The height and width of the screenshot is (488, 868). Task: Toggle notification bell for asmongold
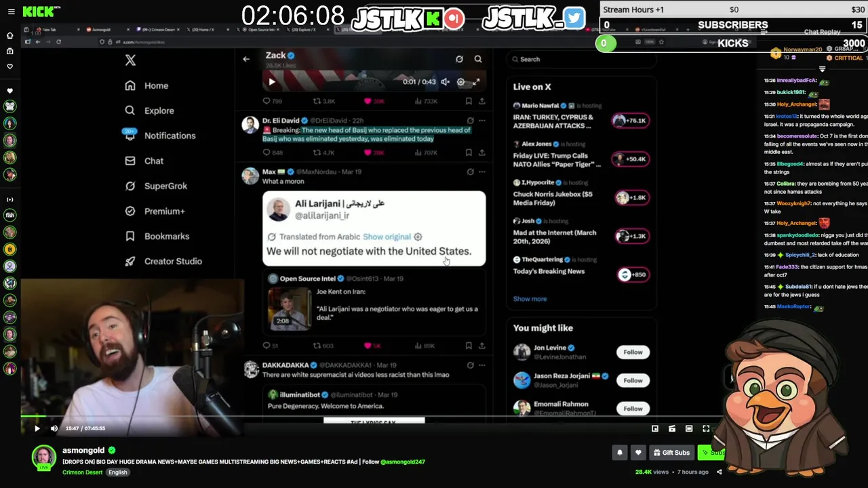coord(619,453)
